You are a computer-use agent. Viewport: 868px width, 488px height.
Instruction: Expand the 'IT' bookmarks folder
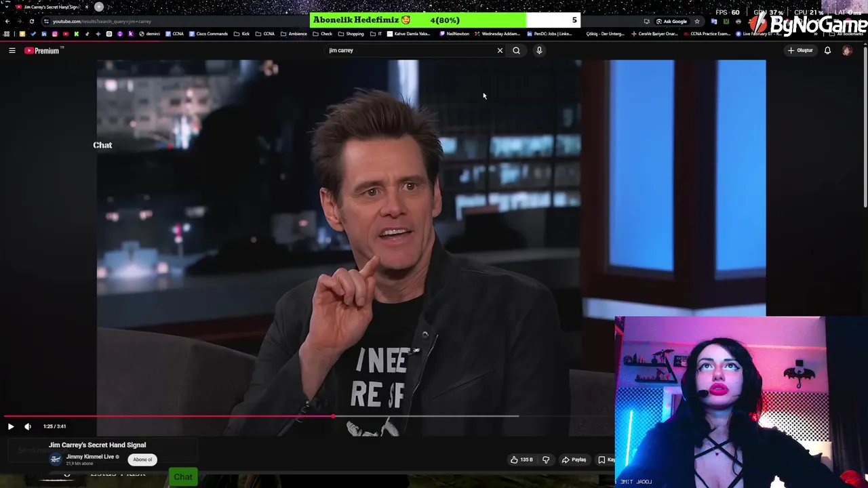pos(376,34)
